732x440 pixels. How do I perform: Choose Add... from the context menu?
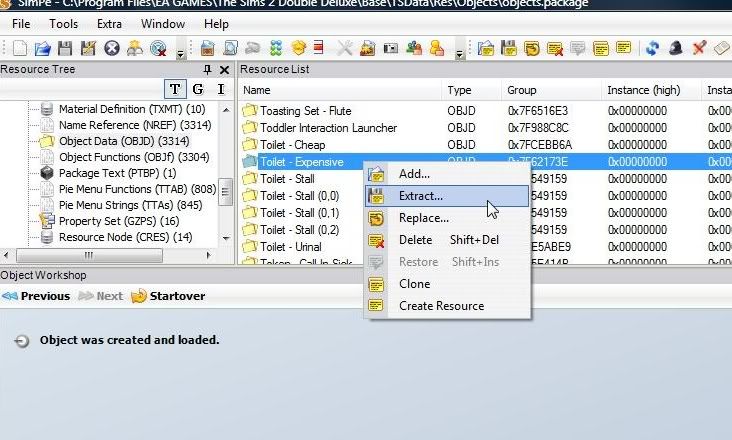tap(447, 174)
